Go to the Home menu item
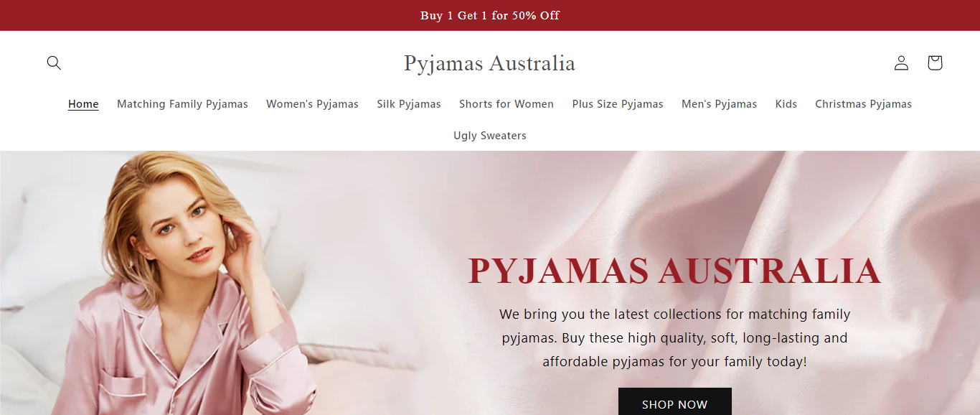Viewport: 980px width, 415px height. (83, 104)
